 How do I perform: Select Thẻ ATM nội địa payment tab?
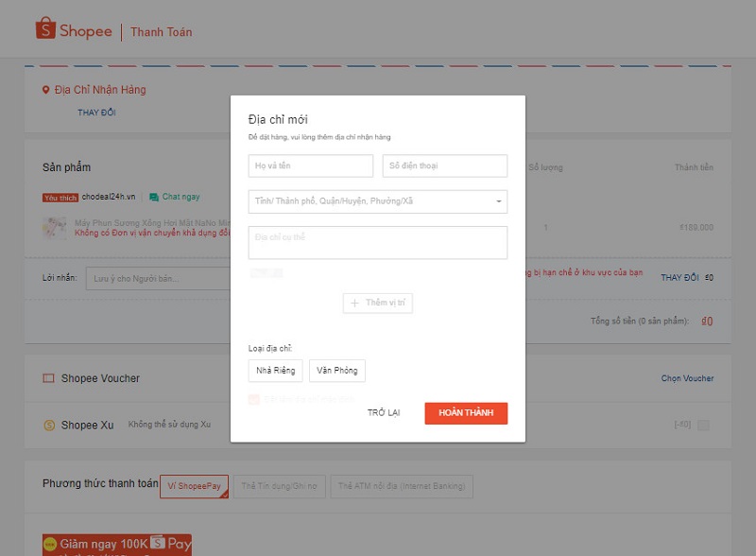click(x=402, y=487)
